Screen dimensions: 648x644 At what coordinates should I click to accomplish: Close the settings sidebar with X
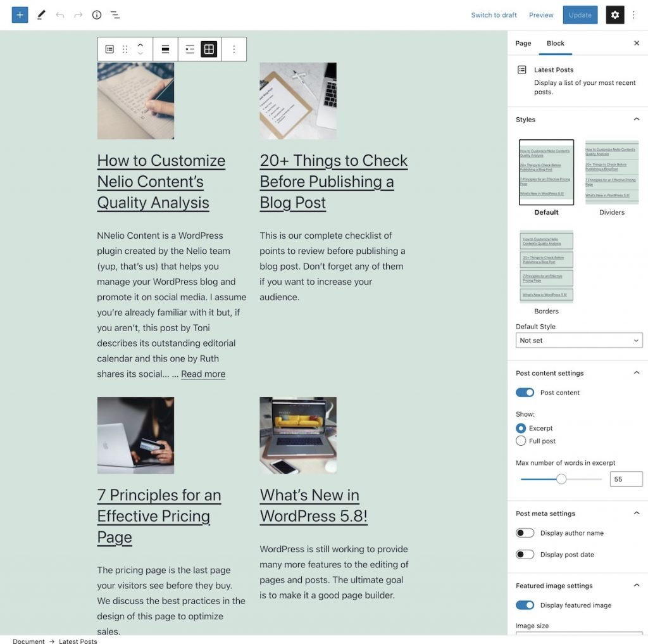pyautogui.click(x=637, y=43)
